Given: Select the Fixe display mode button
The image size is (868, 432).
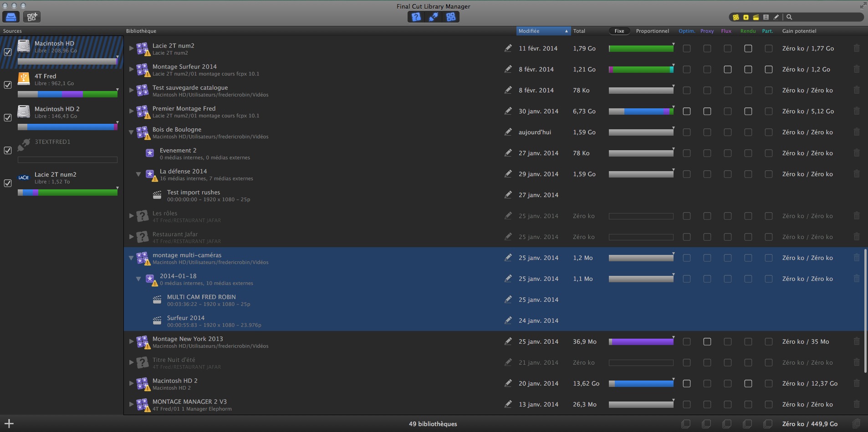Looking at the screenshot, I should point(619,31).
